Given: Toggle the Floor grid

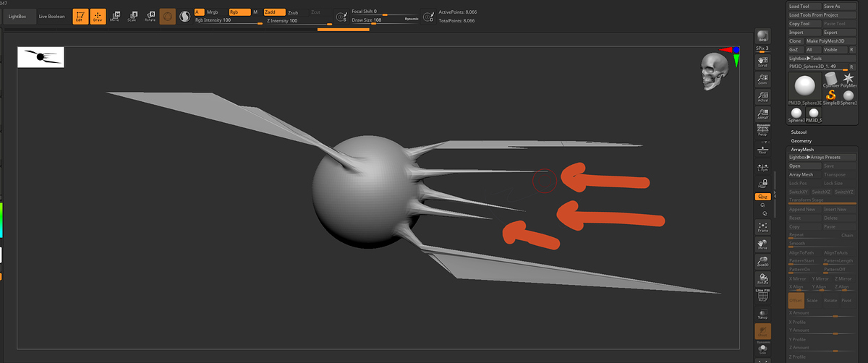Looking at the screenshot, I should pos(762,148).
